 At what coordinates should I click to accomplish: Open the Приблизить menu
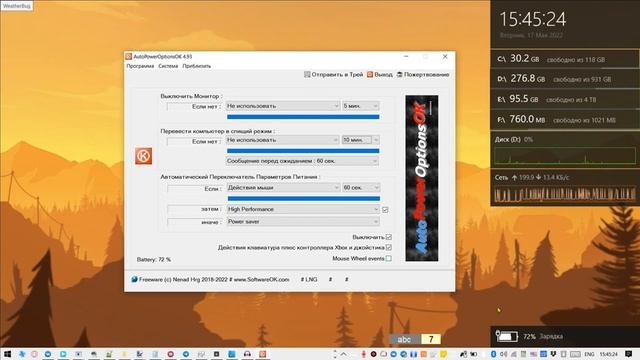click(197, 66)
